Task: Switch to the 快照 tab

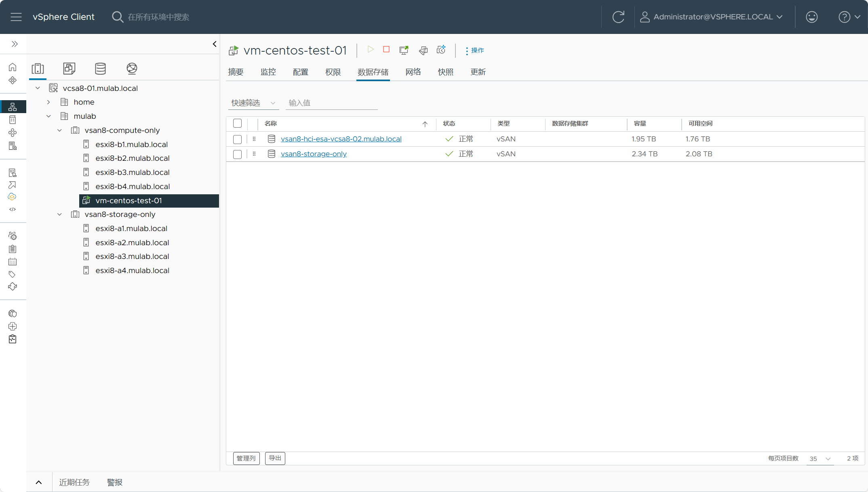Action: pos(446,72)
